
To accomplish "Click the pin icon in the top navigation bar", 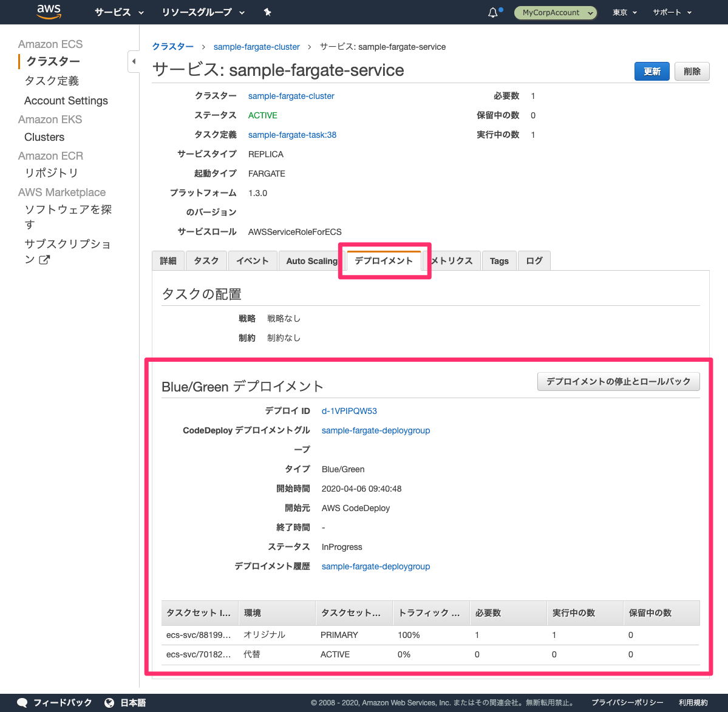I will tap(267, 12).
